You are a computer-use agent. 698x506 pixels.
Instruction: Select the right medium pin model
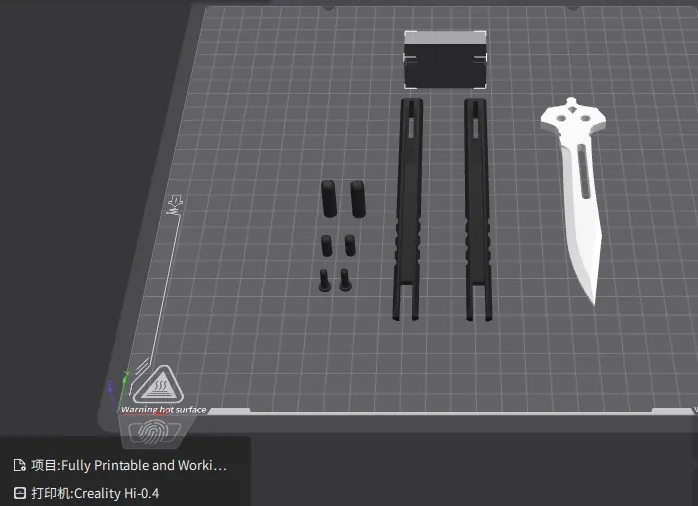click(350, 245)
